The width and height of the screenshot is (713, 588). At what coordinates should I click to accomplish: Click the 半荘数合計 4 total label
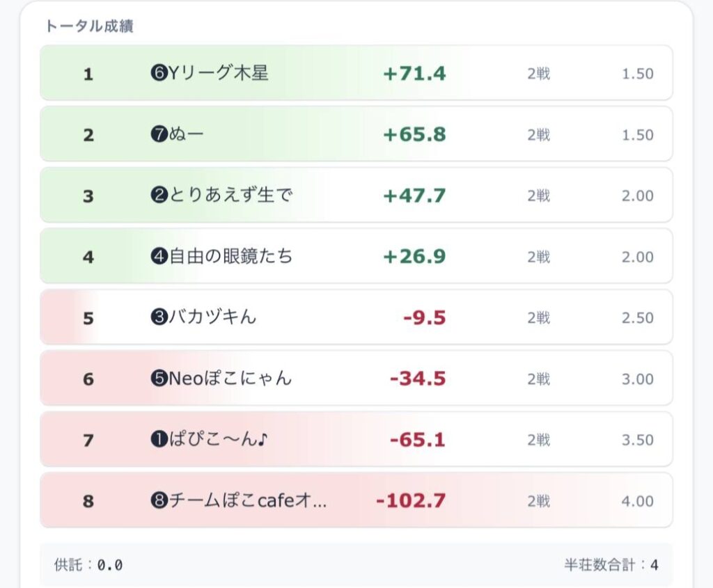coord(611,565)
